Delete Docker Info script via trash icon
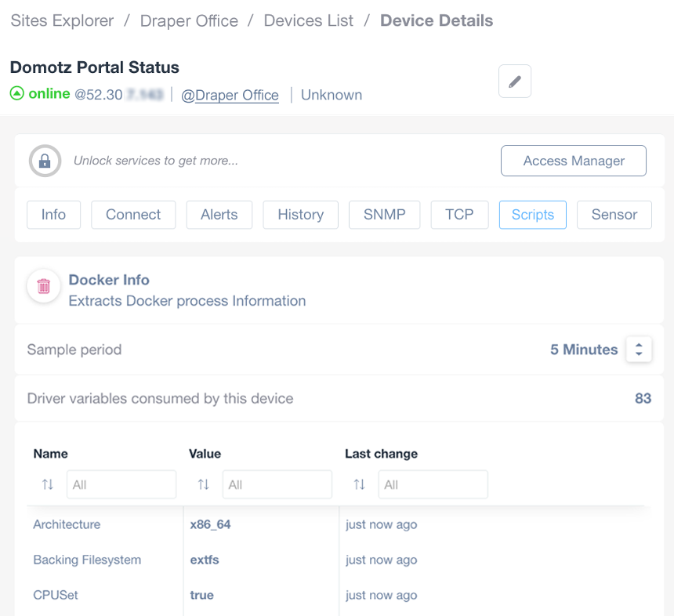This screenshot has width=674, height=616. pyautogui.click(x=43, y=286)
